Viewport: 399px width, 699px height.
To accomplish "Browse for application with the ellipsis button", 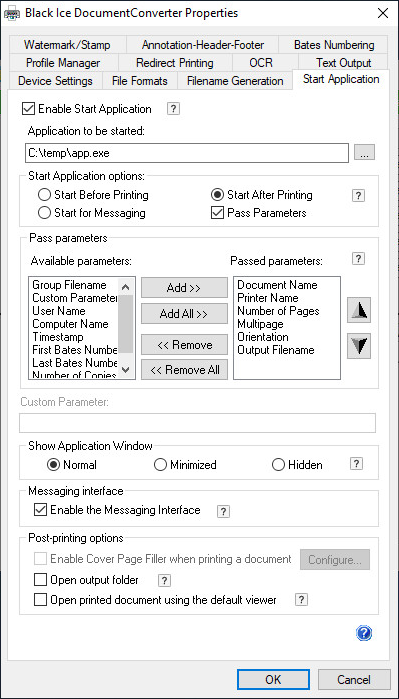I will click(365, 153).
